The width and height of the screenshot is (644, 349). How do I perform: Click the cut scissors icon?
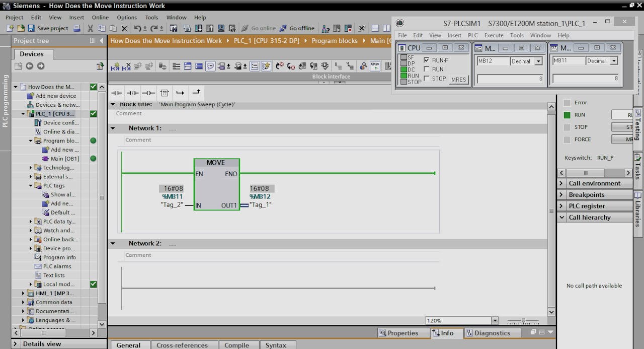pos(90,28)
